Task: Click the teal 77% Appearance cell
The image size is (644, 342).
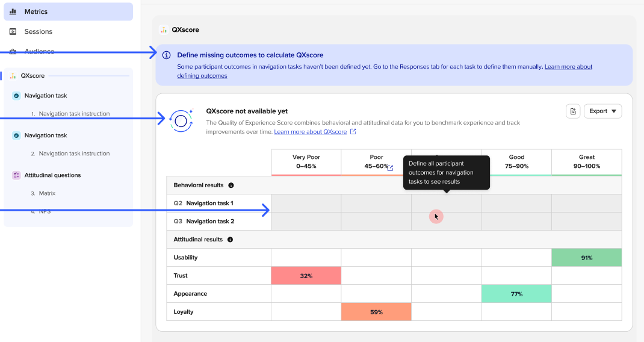Action: 516,294
